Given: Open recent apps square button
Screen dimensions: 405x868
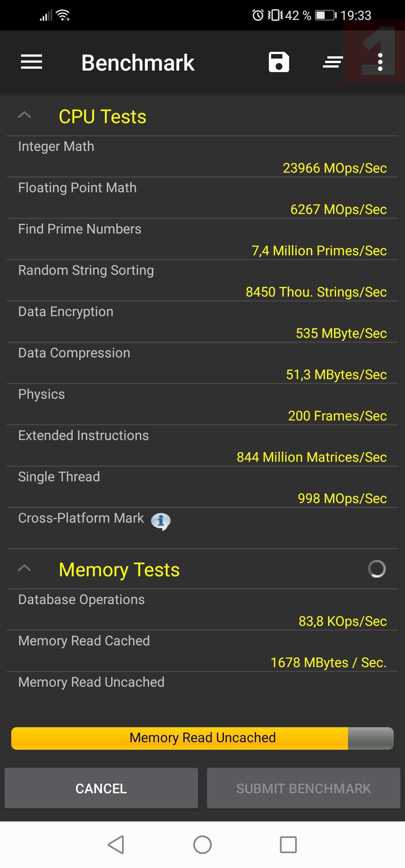Looking at the screenshot, I should point(288,845).
